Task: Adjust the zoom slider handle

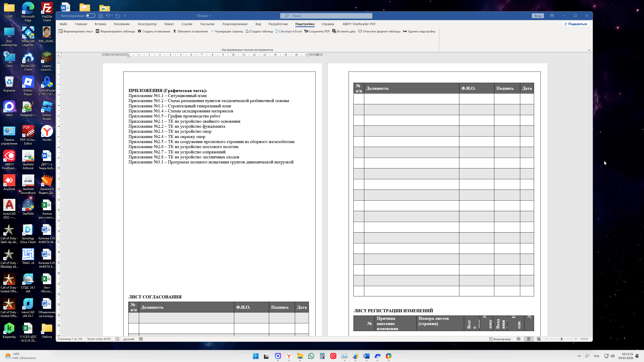Action: tap(561, 339)
